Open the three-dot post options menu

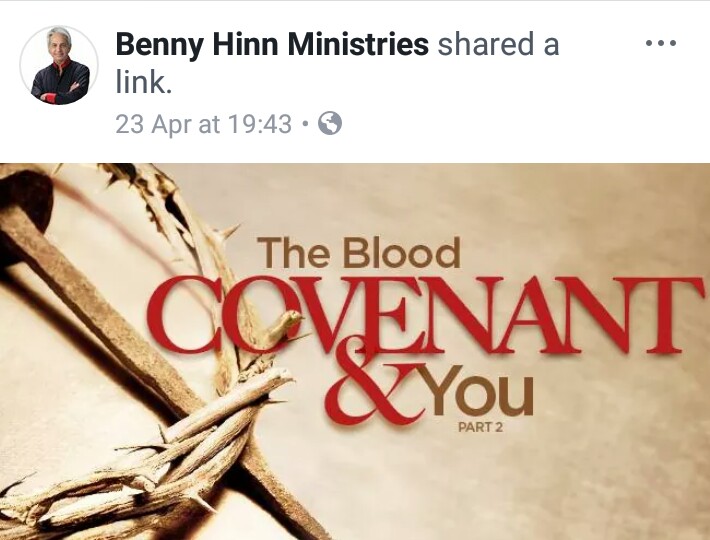tap(661, 43)
